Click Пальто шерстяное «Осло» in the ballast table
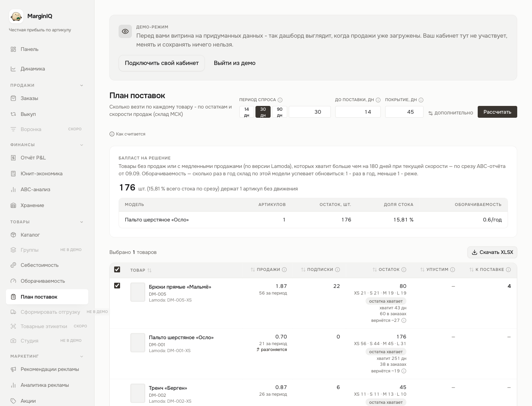This screenshot has width=532, height=406. point(157,220)
